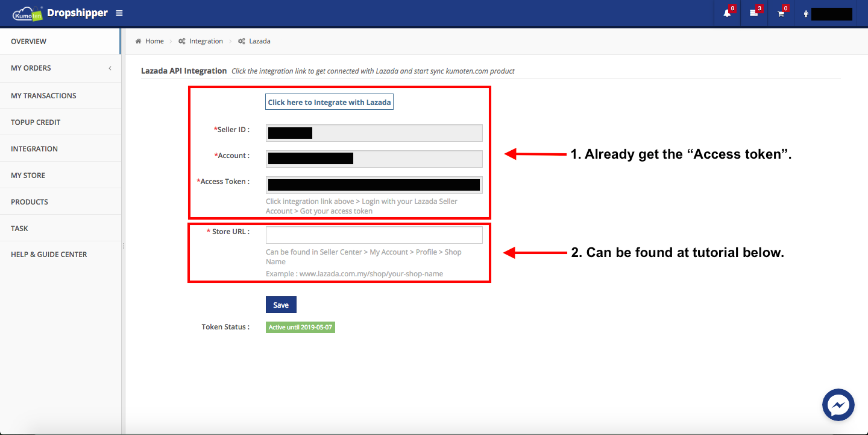Image resolution: width=868 pixels, height=435 pixels.
Task: Focus the Store URL input field
Action: 374,235
